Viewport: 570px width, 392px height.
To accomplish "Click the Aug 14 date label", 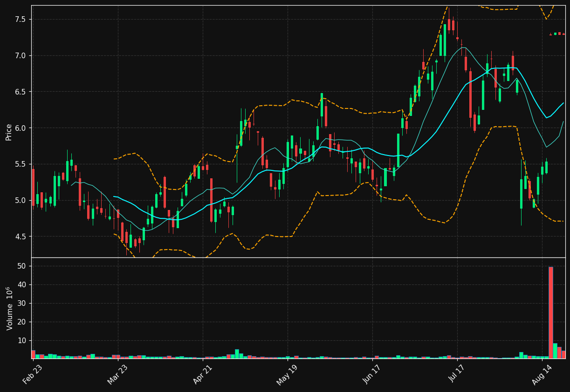I will pos(543,374).
